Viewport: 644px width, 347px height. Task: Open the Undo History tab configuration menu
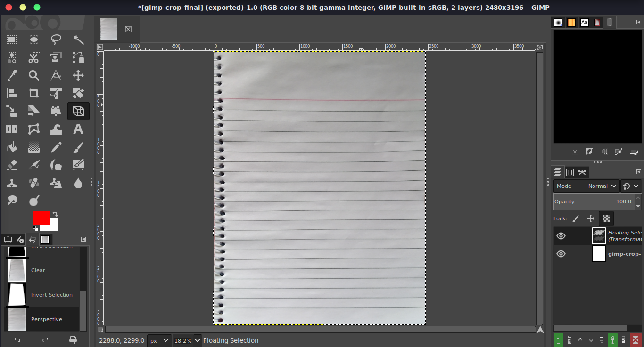pyautogui.click(x=83, y=239)
